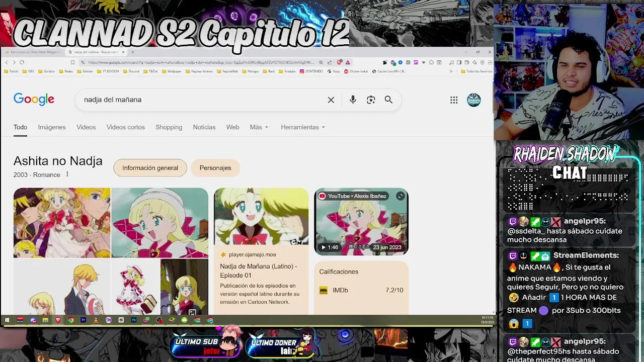Open the player.ojamajo.moe source link
Image resolution: width=644 pixels, height=362 pixels.
[249, 254]
